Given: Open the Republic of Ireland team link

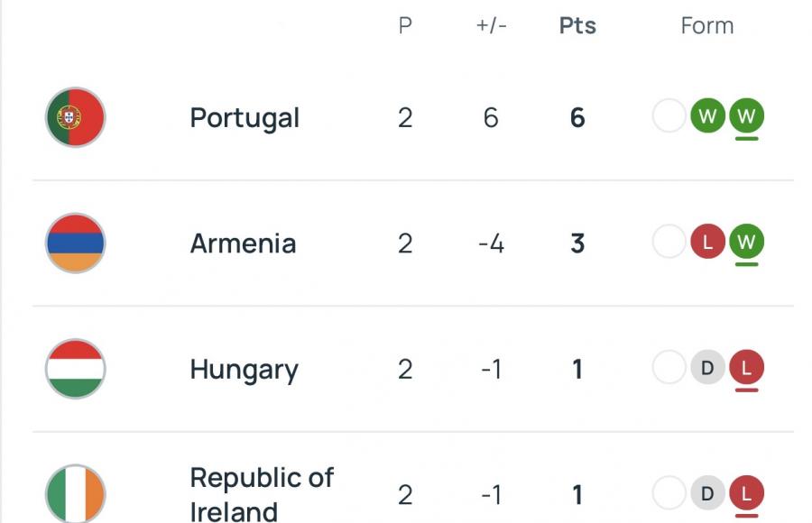Looking at the screenshot, I should (262, 494).
